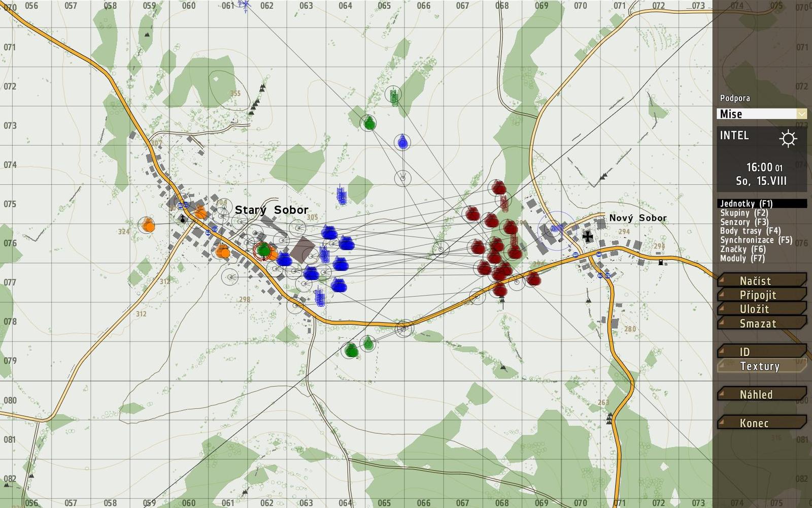Select the isolated orange unit west of Starý Sobor
Viewport: 812px width, 508px height.
click(148, 225)
